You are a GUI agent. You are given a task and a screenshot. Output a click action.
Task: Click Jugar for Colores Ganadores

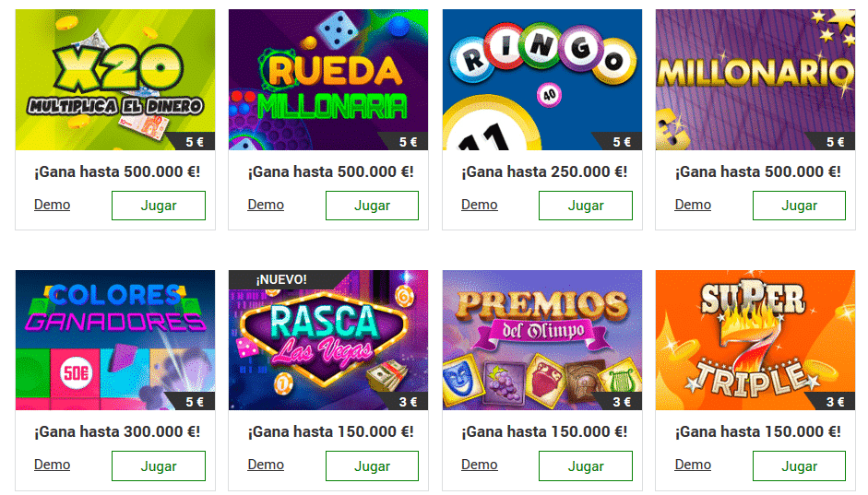tap(159, 466)
